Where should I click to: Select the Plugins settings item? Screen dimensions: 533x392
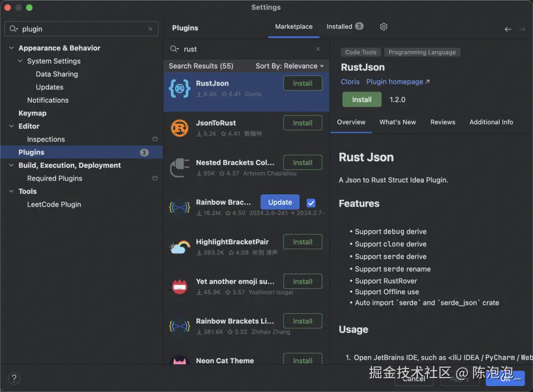82,152
